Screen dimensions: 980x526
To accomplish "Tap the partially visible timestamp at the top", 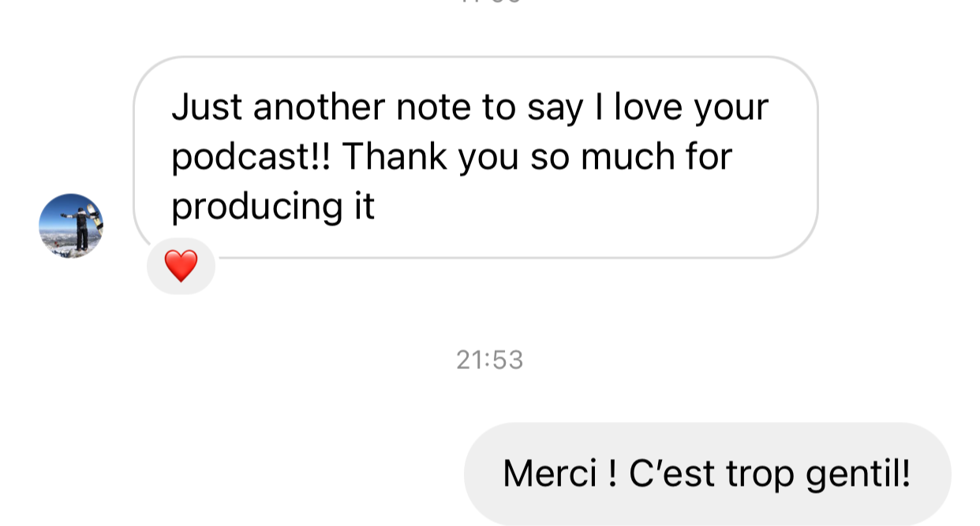I will point(490,4).
